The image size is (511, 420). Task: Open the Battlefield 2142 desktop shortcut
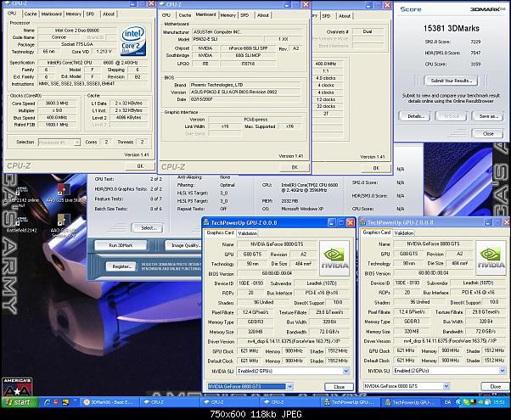tap(21, 223)
